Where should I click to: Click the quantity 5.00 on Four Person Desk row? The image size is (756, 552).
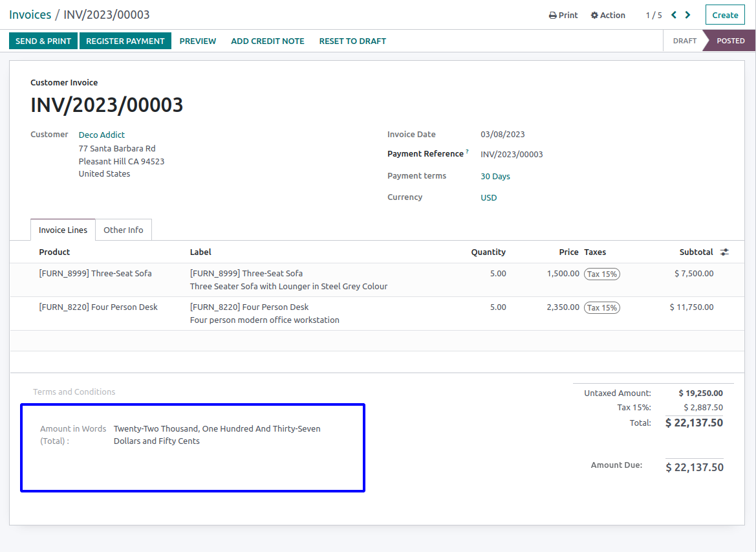click(498, 307)
